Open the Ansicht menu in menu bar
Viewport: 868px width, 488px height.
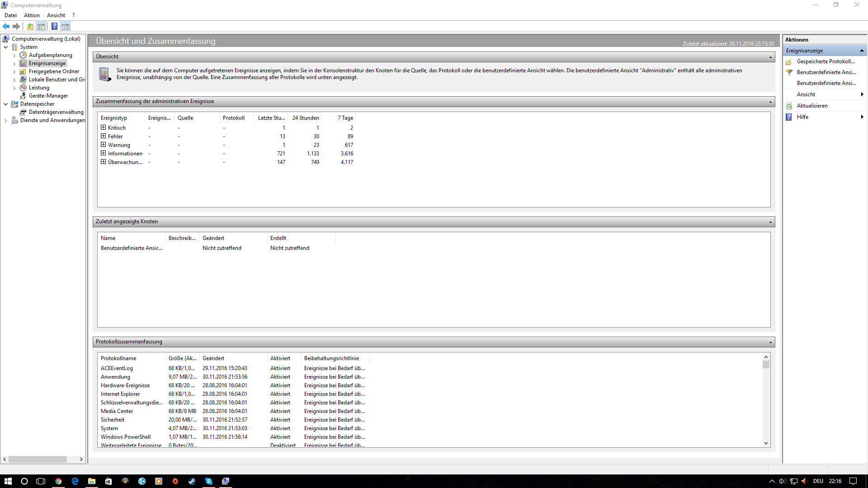(x=56, y=15)
